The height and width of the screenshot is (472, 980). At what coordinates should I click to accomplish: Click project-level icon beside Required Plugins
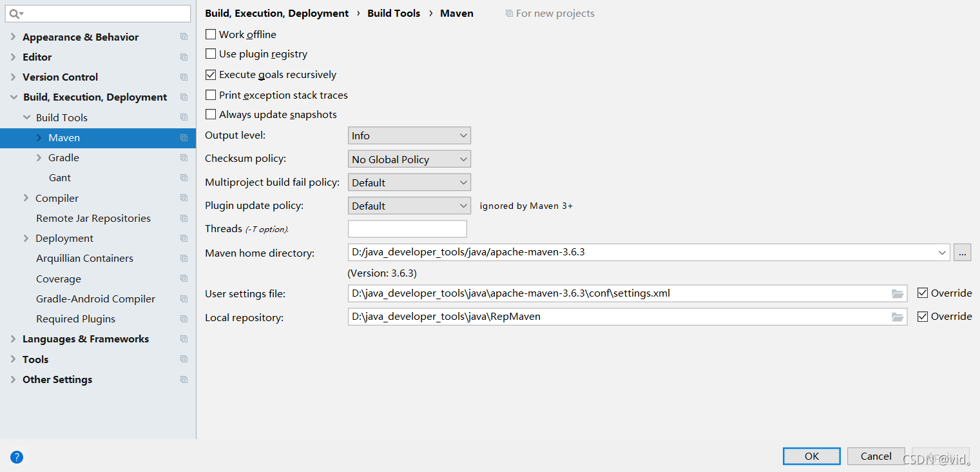184,319
